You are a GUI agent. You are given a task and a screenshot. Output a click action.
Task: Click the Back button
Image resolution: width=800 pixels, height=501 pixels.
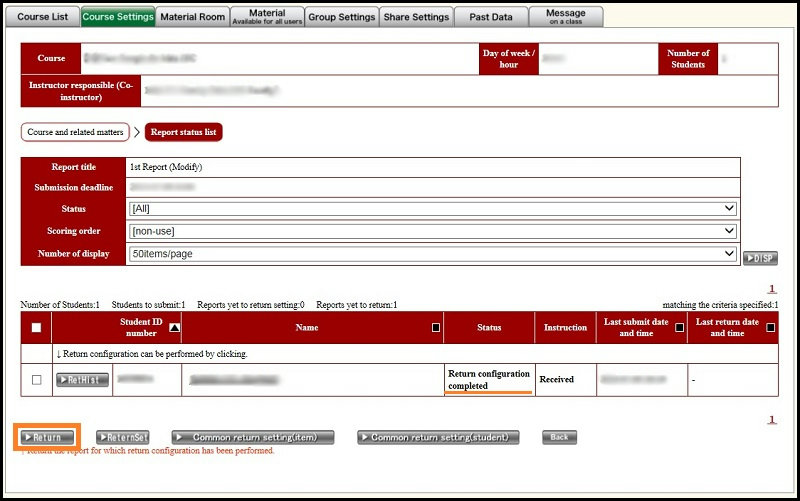click(x=559, y=437)
